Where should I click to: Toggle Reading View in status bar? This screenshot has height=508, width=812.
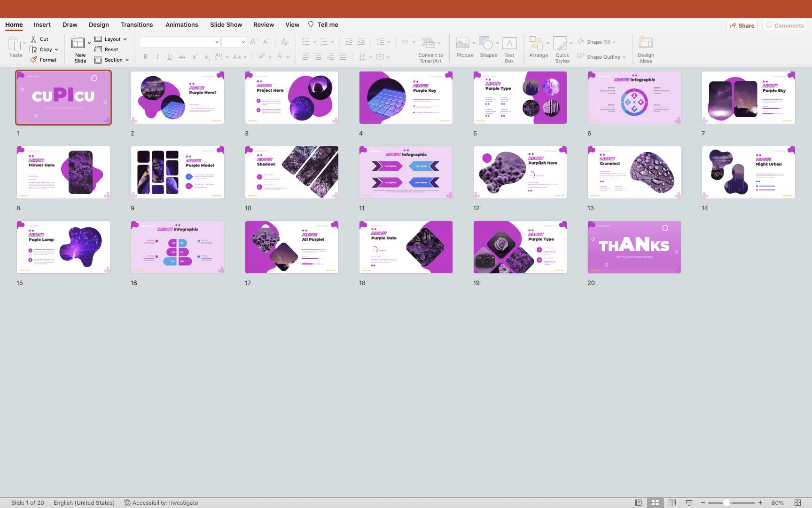pos(672,502)
